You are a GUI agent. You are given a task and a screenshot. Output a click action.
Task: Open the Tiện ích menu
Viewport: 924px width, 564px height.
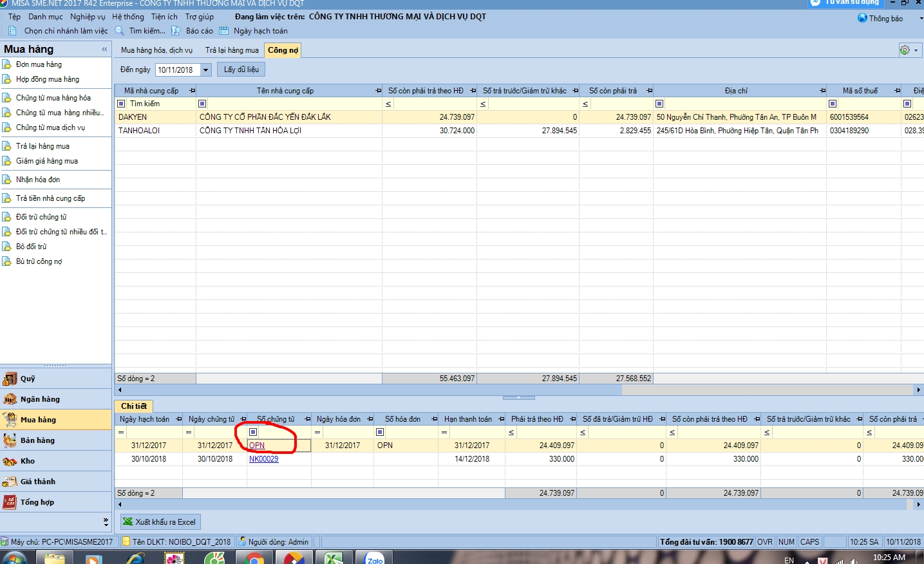(164, 17)
